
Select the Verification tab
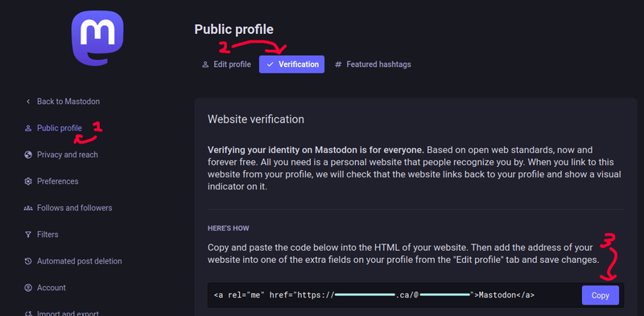291,64
